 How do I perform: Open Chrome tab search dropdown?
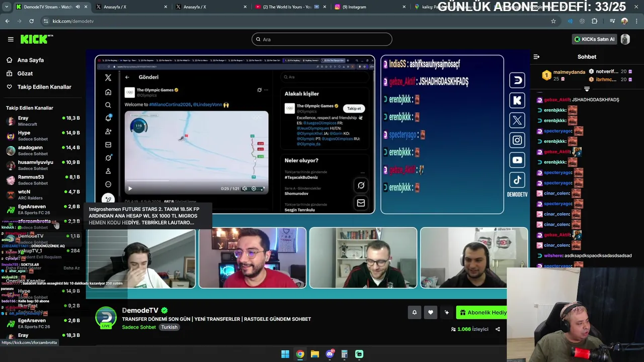pyautogui.click(x=6, y=7)
